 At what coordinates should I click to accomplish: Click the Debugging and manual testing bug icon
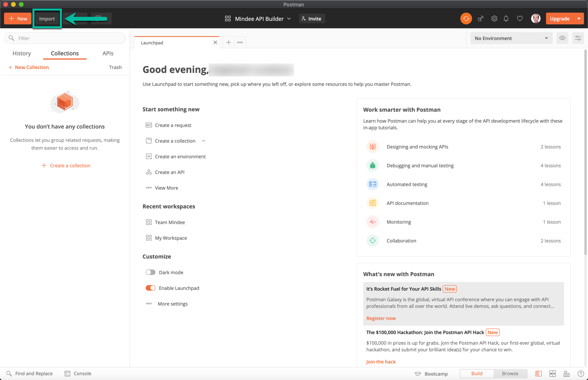[373, 165]
